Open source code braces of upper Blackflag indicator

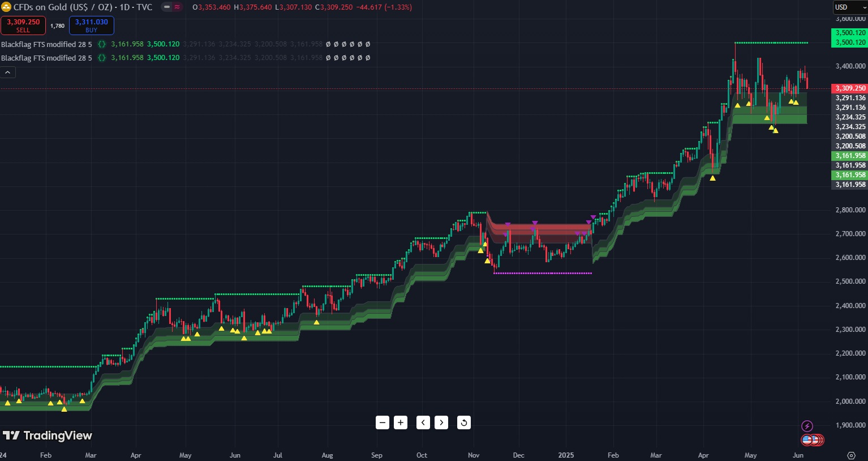pos(102,44)
